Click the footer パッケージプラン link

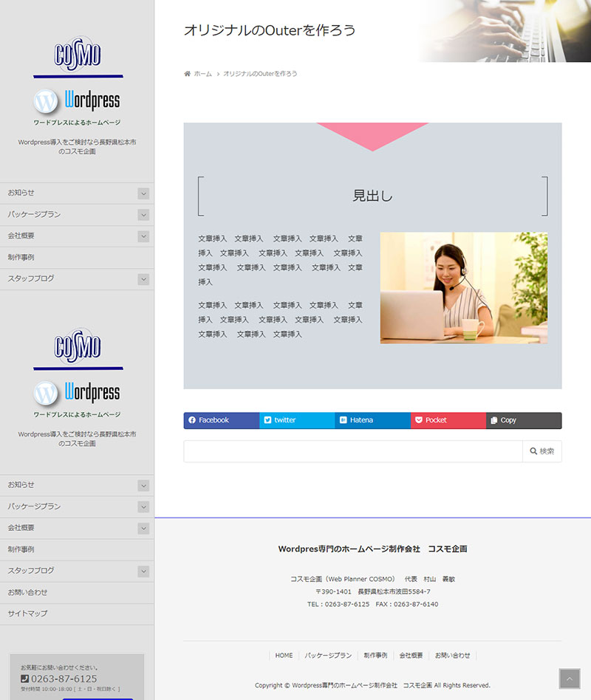[x=328, y=656]
